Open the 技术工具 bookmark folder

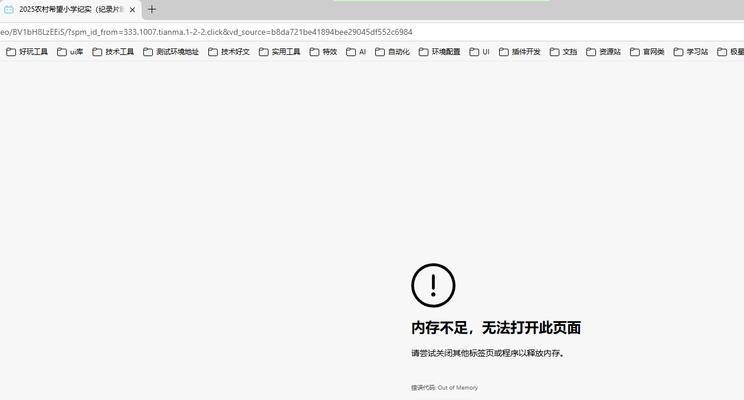113,52
